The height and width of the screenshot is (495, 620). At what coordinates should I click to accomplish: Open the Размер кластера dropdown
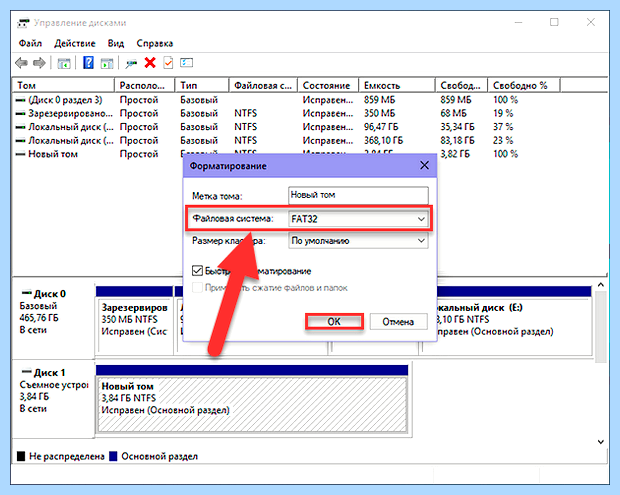[359, 240]
